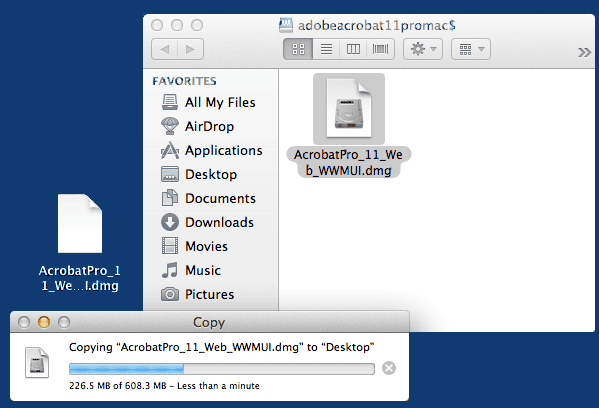
Task: Click the Copy dialog title
Action: [209, 322]
